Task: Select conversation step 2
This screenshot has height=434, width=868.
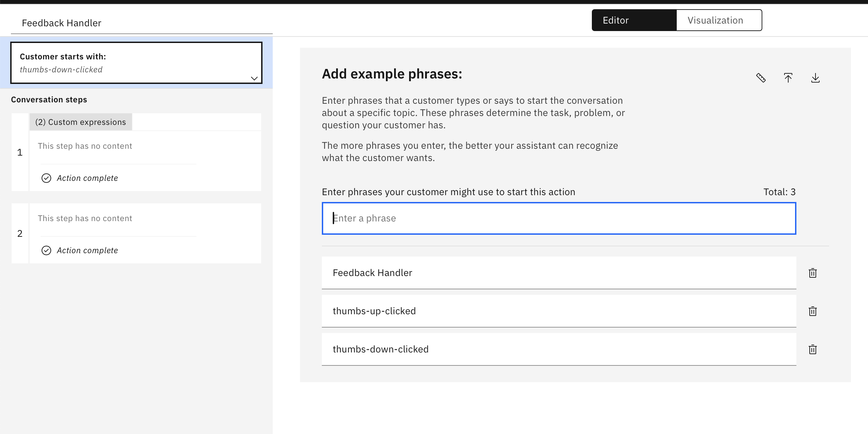Action: point(136,233)
